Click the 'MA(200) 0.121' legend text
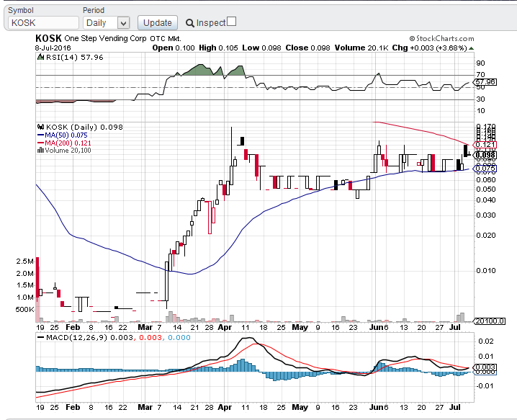 [x=68, y=143]
